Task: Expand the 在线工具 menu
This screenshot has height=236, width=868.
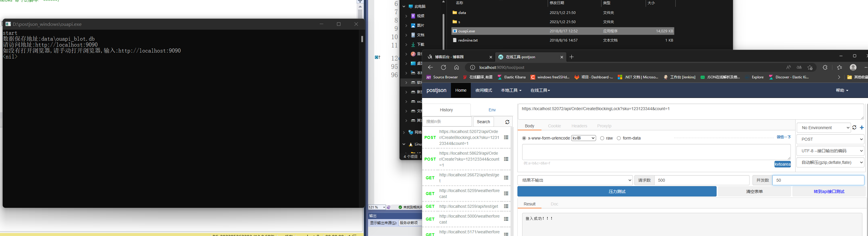Action: (540, 90)
